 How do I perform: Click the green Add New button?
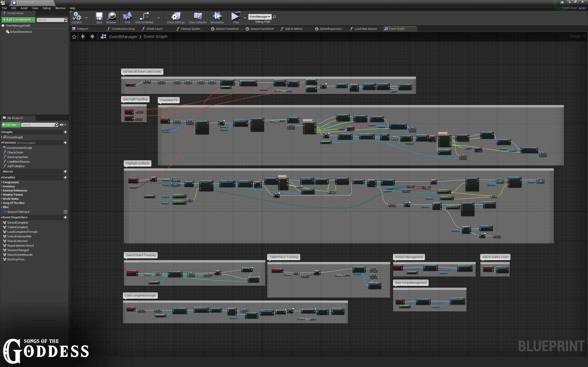tap(10, 125)
